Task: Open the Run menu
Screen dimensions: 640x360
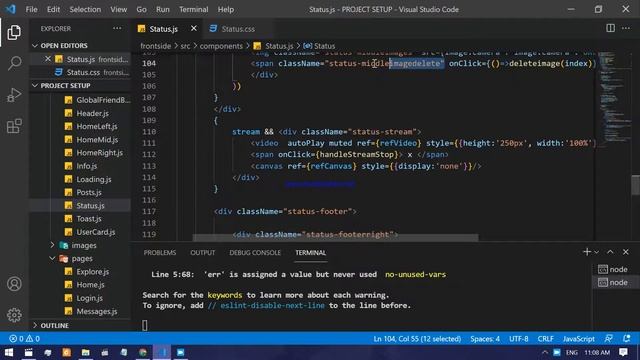Action: [x=162, y=9]
